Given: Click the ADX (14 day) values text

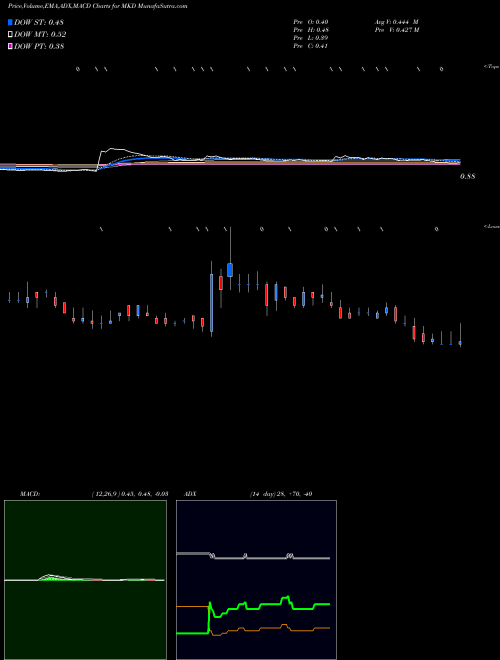Looking at the screenshot, I should [281, 494].
